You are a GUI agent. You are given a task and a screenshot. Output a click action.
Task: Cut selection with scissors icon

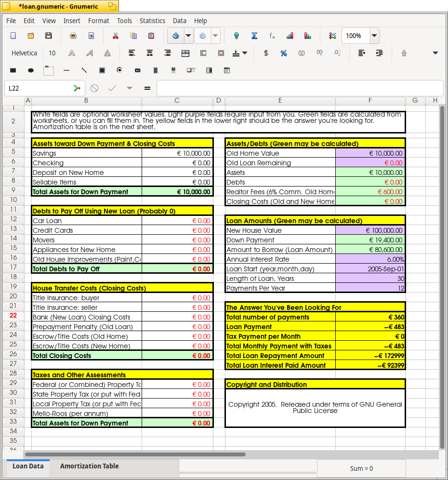(115, 36)
